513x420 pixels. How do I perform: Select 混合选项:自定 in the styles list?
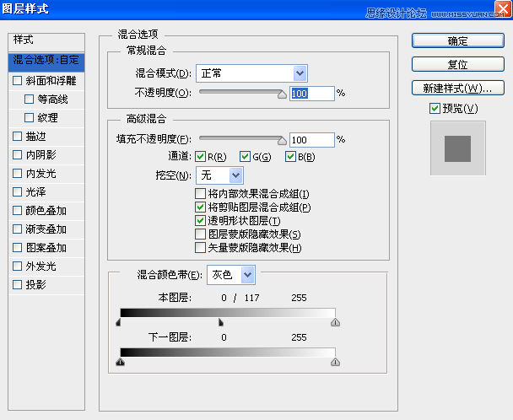46,62
